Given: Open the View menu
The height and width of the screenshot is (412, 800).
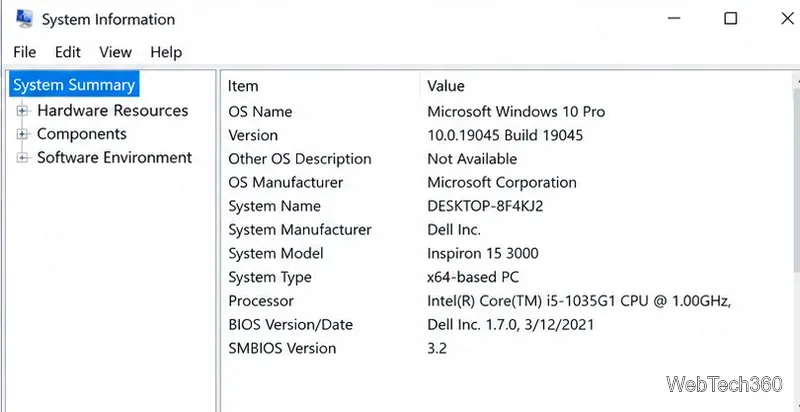Looking at the screenshot, I should point(115,52).
